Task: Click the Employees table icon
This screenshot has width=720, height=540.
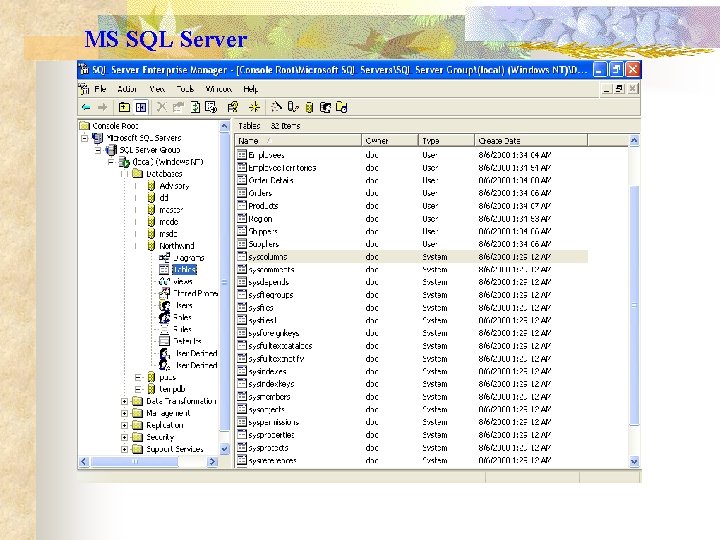Action: 242,155
